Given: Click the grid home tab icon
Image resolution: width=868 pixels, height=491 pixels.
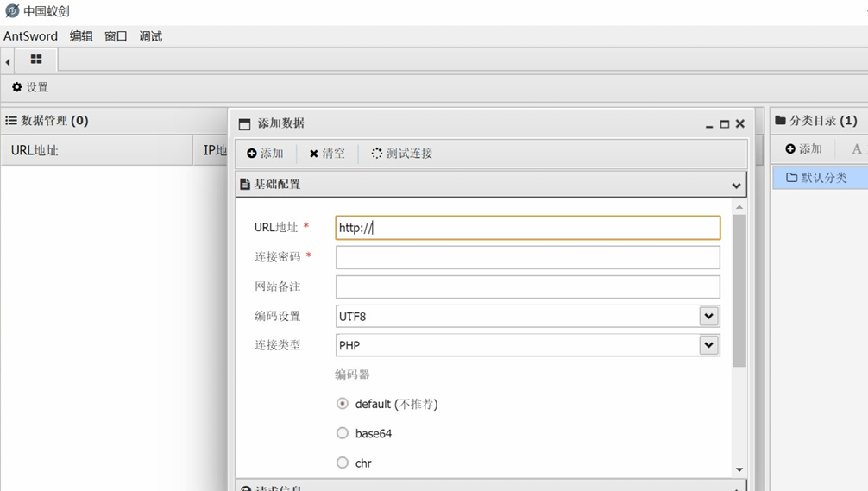Looking at the screenshot, I should point(36,60).
